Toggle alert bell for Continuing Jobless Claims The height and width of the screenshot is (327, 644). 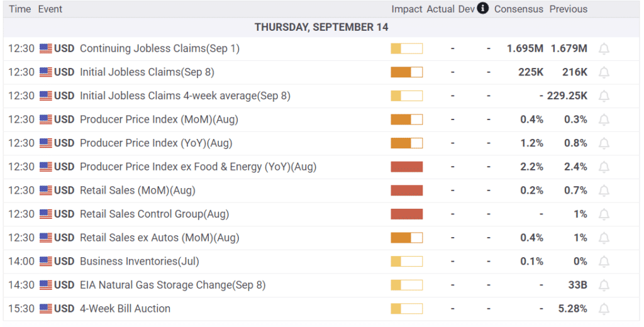coord(604,49)
